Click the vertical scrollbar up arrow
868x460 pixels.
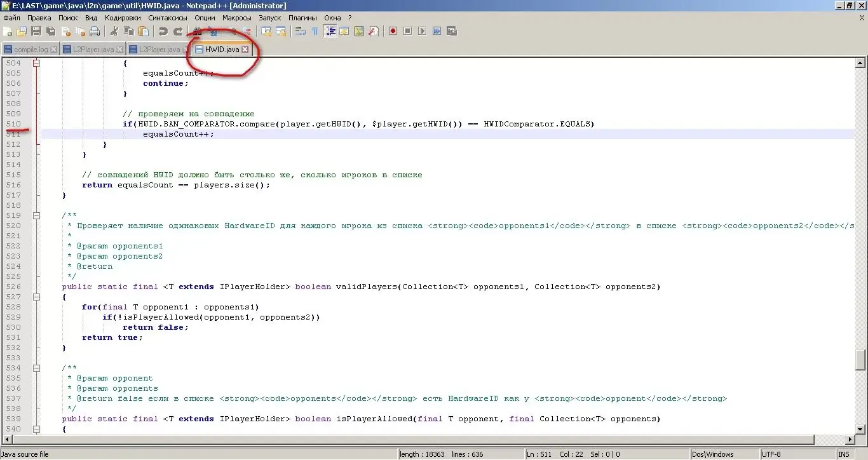coord(860,63)
